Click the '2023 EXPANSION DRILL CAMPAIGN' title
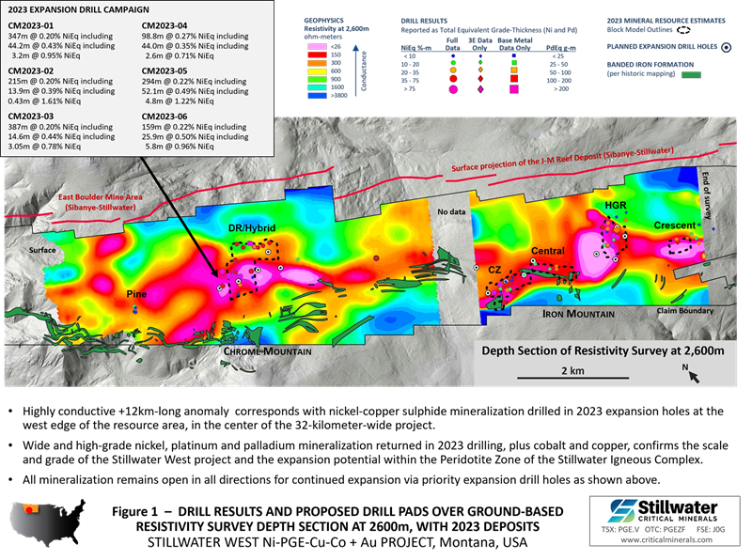Viewport: 752px width, 560px height. click(79, 9)
